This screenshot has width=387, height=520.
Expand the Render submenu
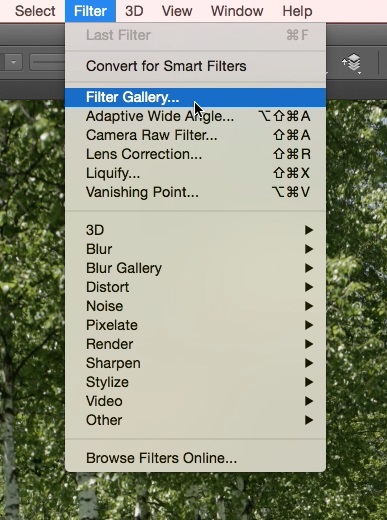(195, 344)
